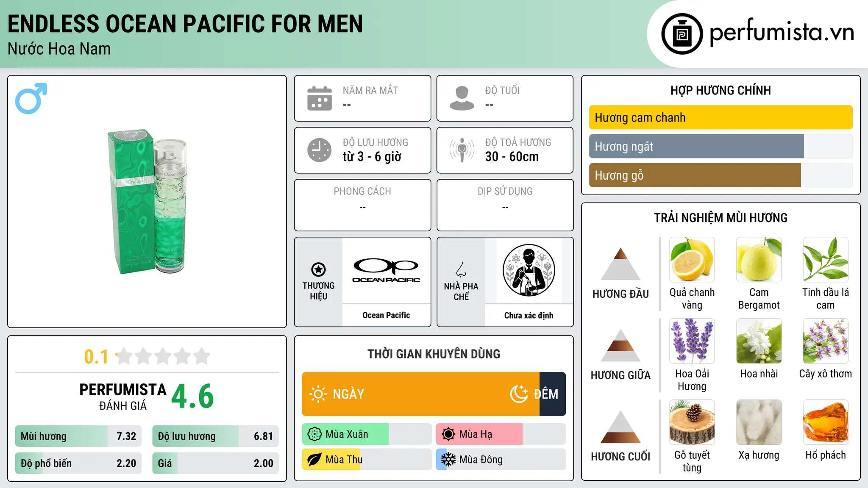The height and width of the screenshot is (488, 868).
Task: Click the nose icon above Nhà pha chế
Action: click(x=461, y=269)
